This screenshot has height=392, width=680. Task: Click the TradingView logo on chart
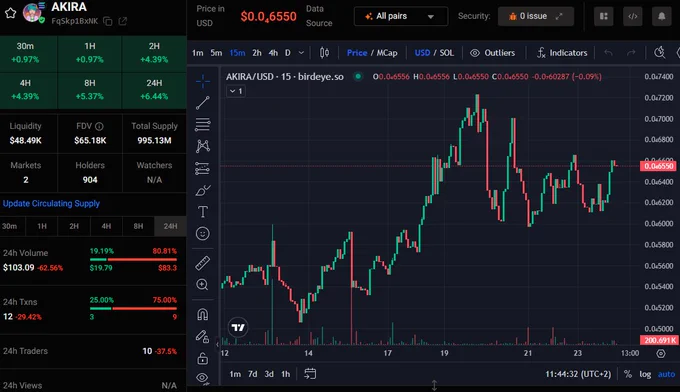click(x=238, y=327)
